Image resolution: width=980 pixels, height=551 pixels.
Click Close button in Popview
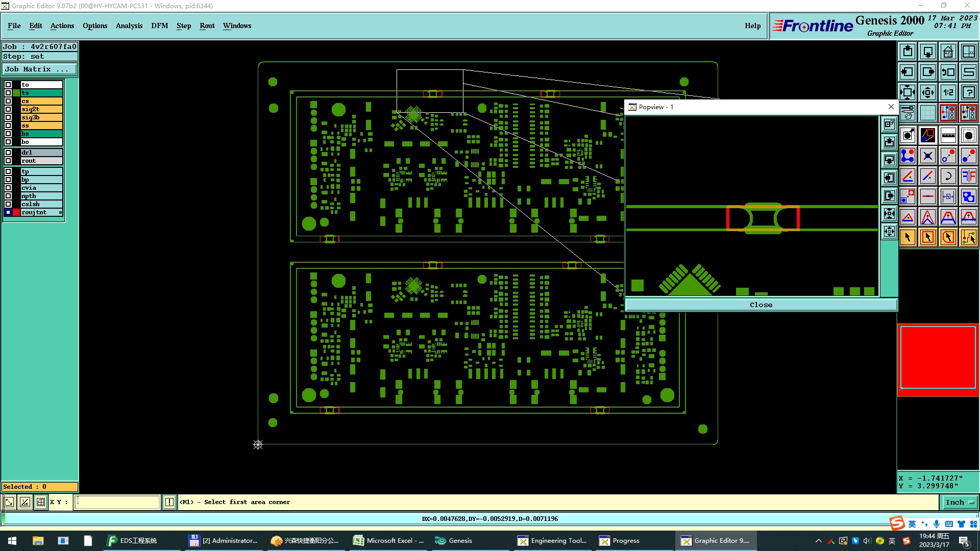[761, 305]
